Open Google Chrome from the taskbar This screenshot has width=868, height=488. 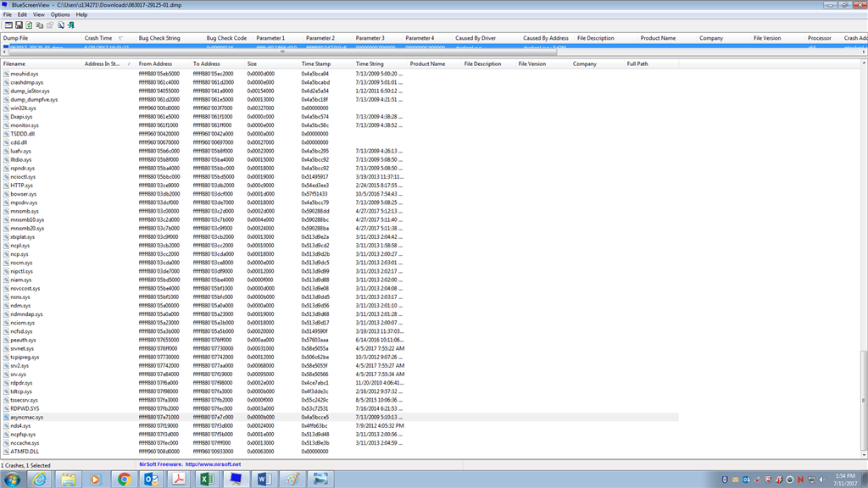click(x=124, y=480)
